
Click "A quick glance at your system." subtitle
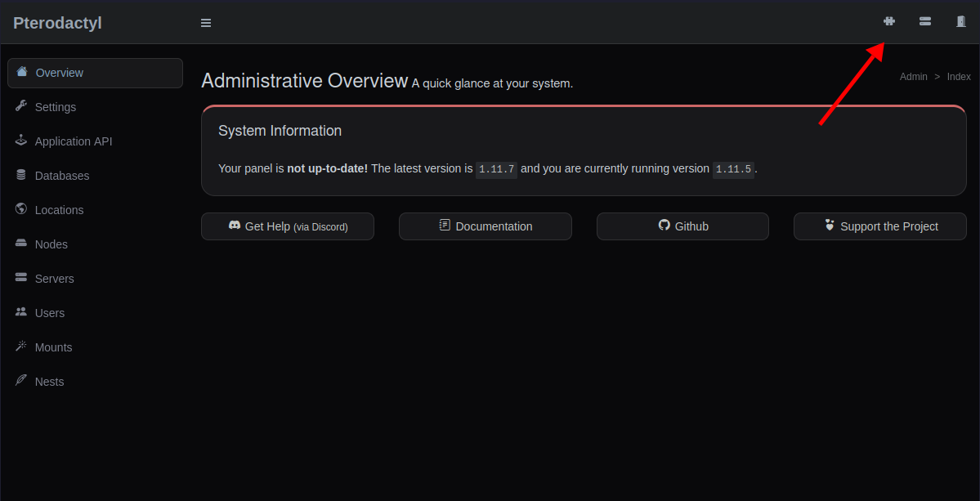pos(493,83)
